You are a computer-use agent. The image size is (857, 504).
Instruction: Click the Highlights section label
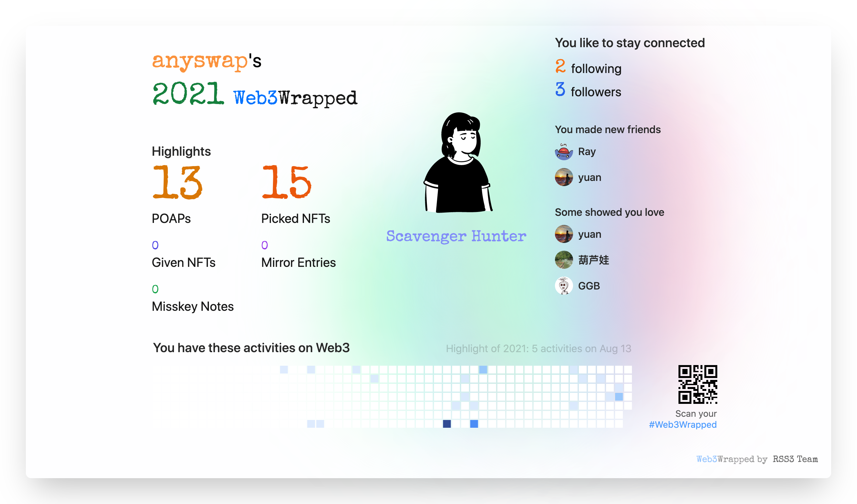(x=181, y=152)
